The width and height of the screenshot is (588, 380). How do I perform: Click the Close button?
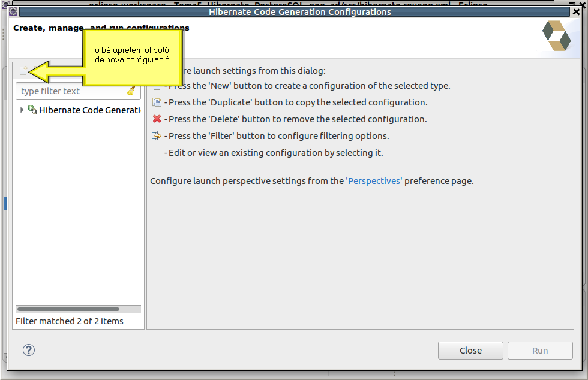coord(470,351)
